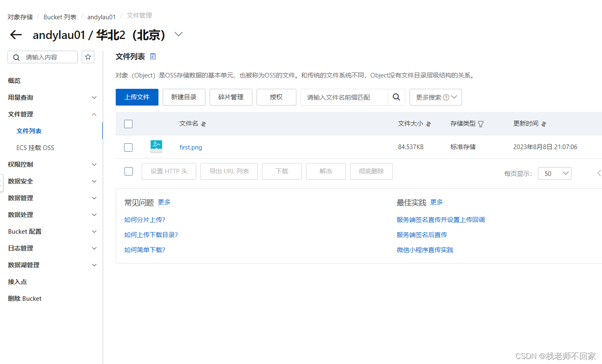Click the sidebar search magnifier icon
The width and height of the screenshot is (602, 364).
(16, 57)
